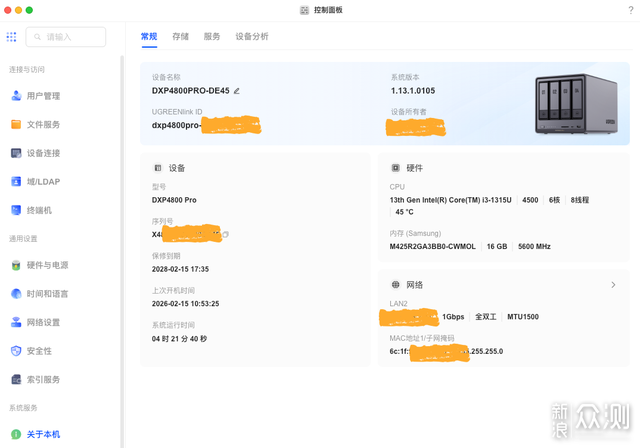This screenshot has height=448, width=640.
Task: Switch to the 存储 tab
Action: [x=180, y=37]
